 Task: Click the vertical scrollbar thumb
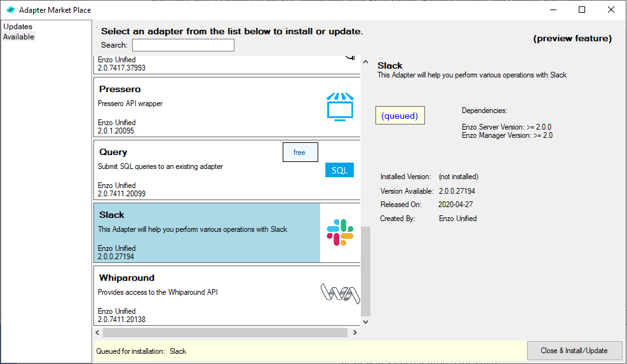tap(365, 272)
